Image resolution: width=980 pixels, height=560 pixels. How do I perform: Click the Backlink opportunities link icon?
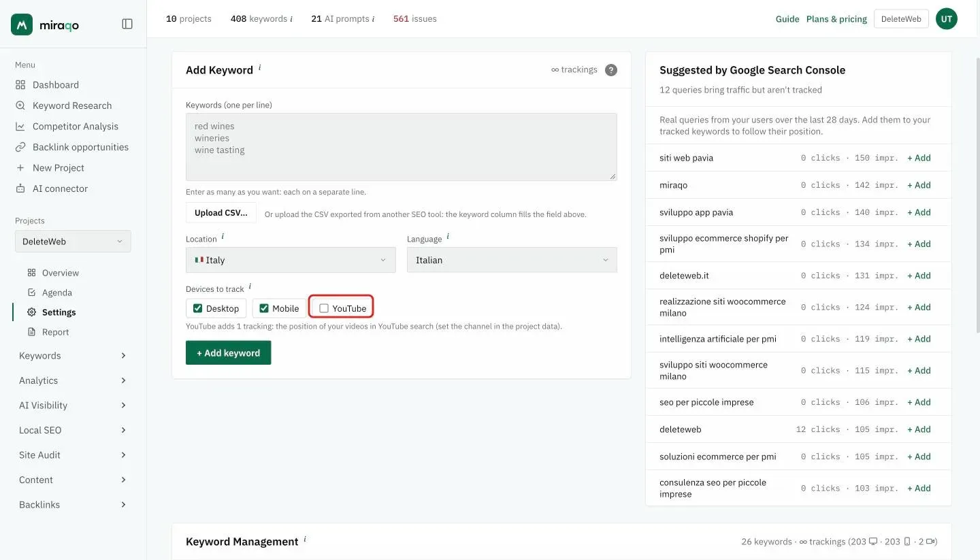coord(20,147)
